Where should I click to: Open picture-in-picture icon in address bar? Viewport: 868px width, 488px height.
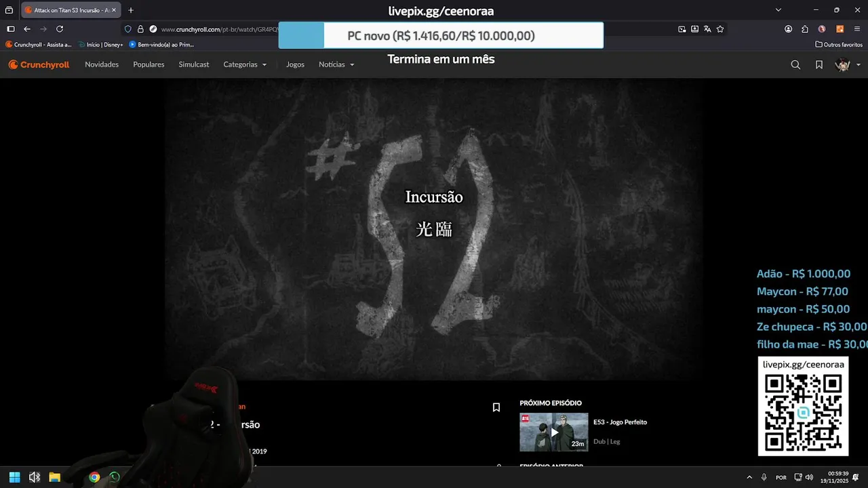click(682, 29)
